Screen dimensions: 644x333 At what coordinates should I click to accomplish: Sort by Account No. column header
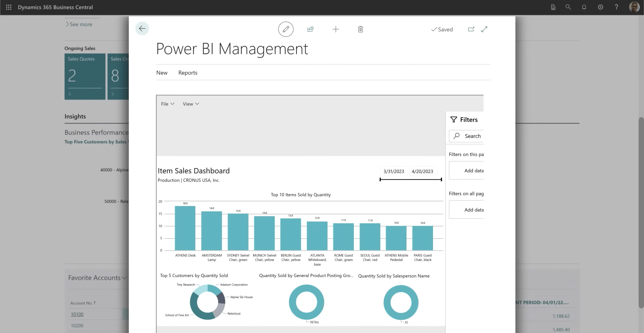pyautogui.click(x=83, y=303)
